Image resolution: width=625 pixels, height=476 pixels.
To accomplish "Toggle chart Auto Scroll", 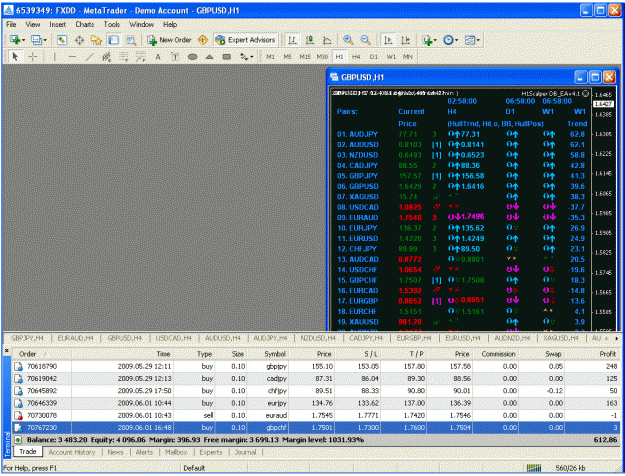I will tap(388, 40).
